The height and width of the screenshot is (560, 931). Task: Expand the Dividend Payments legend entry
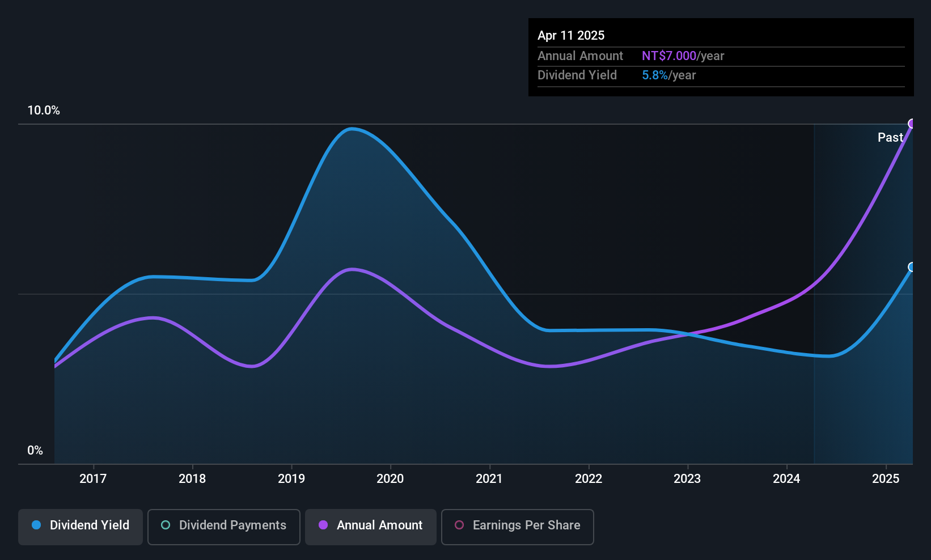[x=223, y=526]
